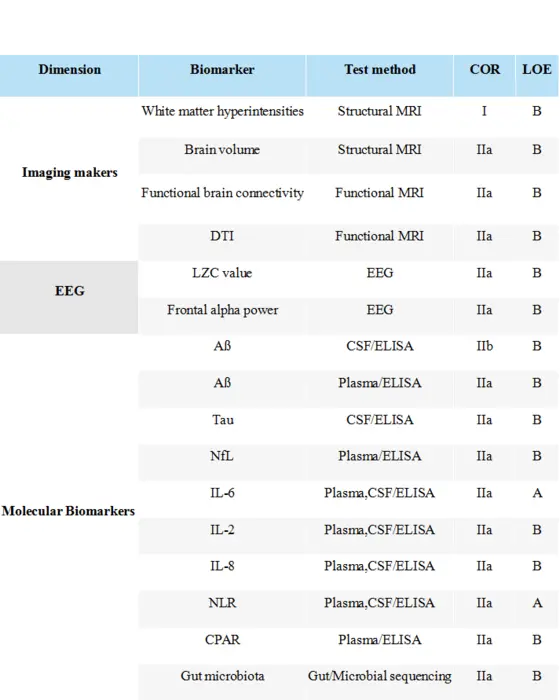Select the Test method header cell

[380, 75]
